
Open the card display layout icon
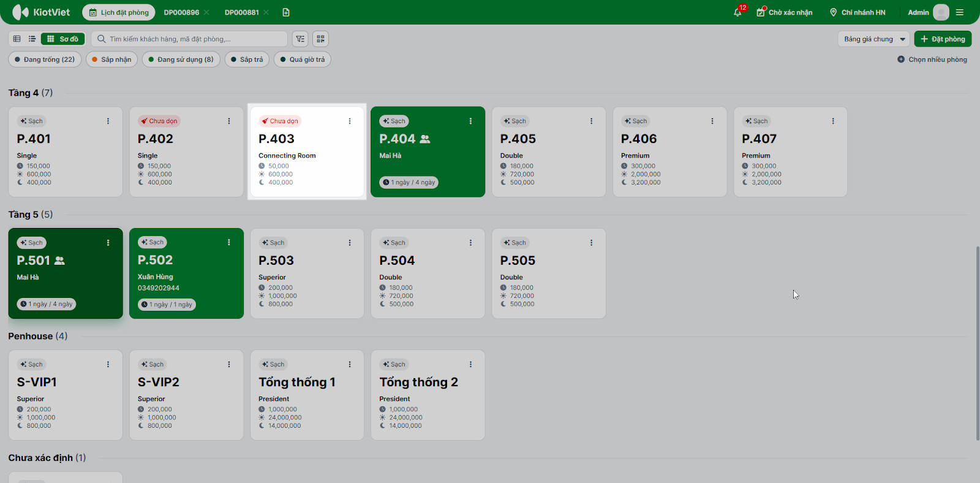pyautogui.click(x=320, y=39)
